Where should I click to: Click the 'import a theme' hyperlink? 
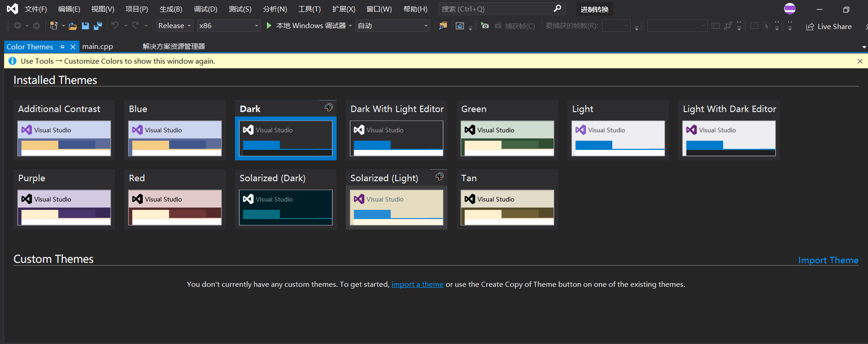coord(417,284)
